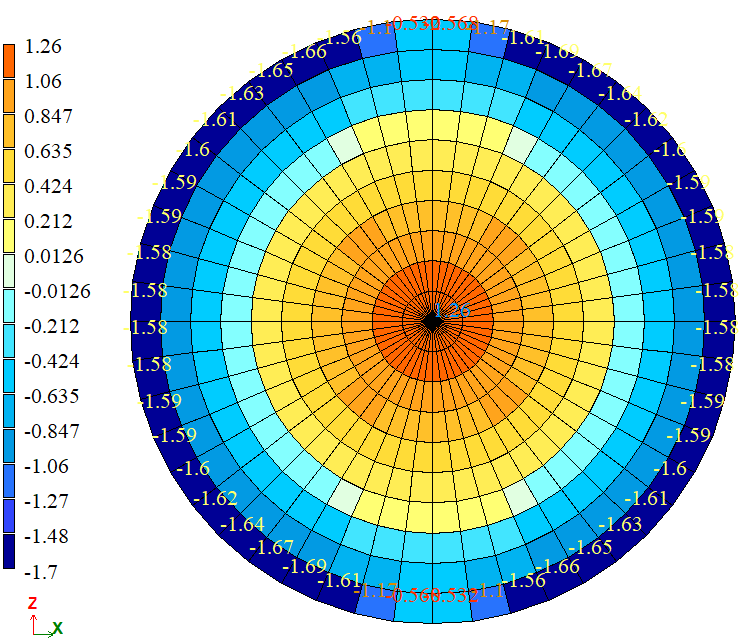Click the legend swatch between -0.424 and -0.635

tap(9, 378)
